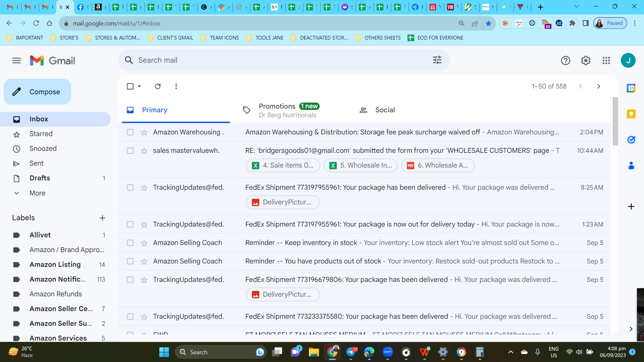644x362 pixels.
Task: Open Gmail Settings gear icon
Action: [586, 61]
